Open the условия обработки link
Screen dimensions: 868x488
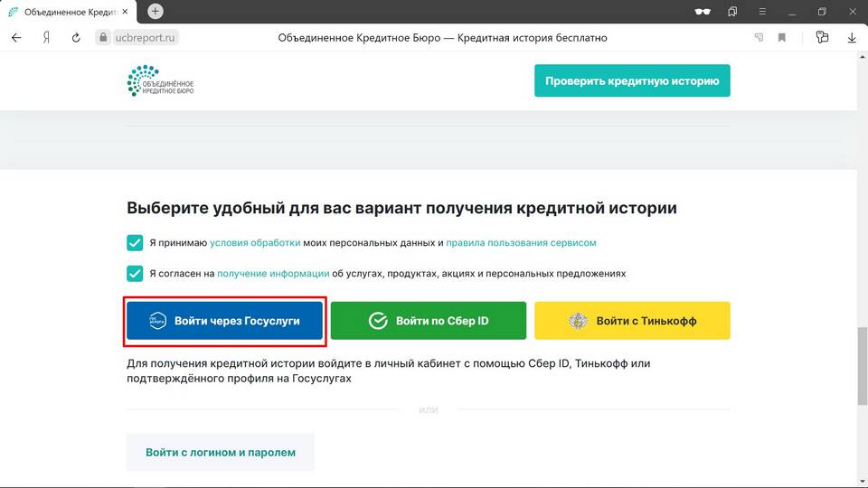(255, 242)
